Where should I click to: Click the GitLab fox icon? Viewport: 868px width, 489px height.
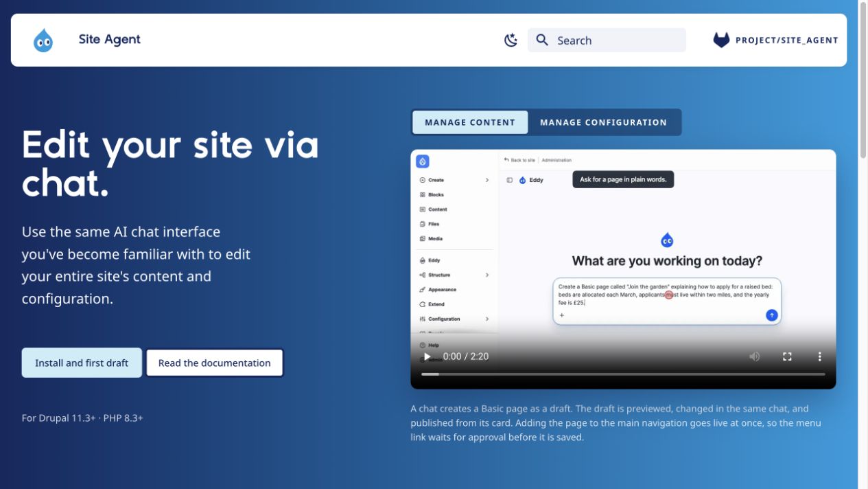pos(721,40)
